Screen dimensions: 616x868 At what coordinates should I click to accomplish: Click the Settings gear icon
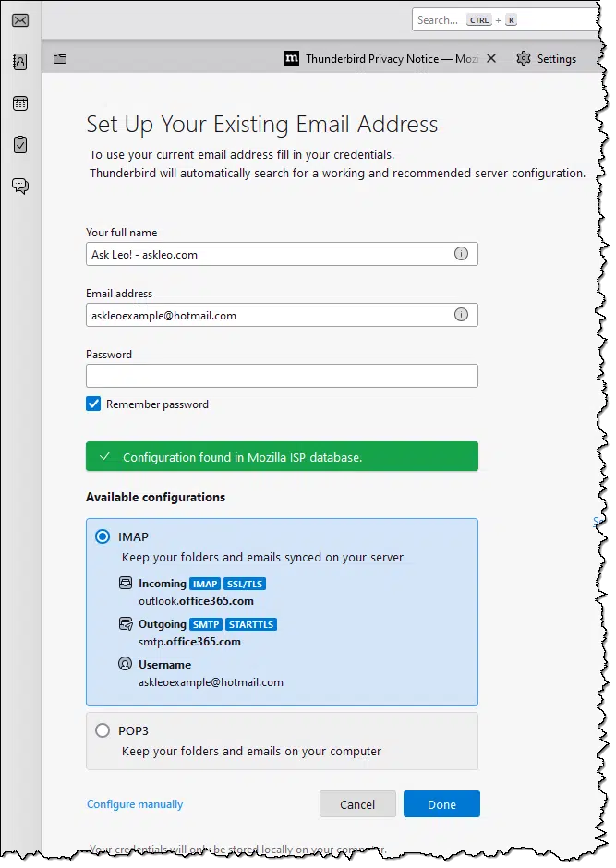pos(523,58)
